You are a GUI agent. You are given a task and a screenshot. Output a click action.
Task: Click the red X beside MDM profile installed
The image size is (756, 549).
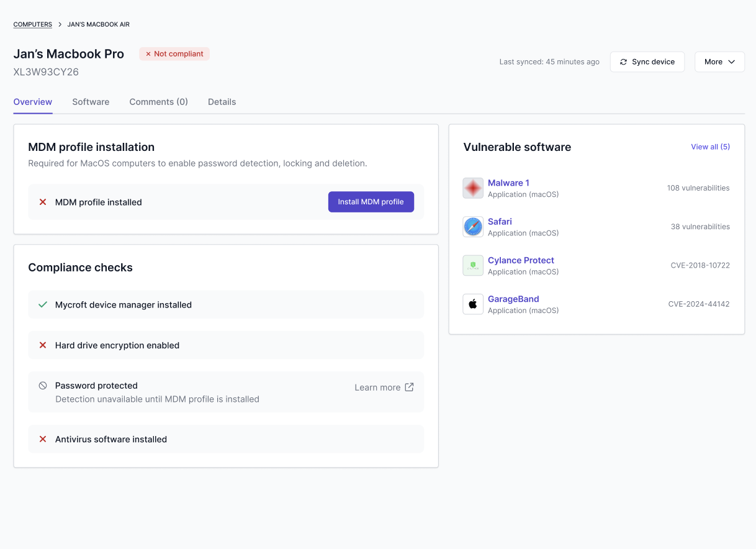[43, 202]
